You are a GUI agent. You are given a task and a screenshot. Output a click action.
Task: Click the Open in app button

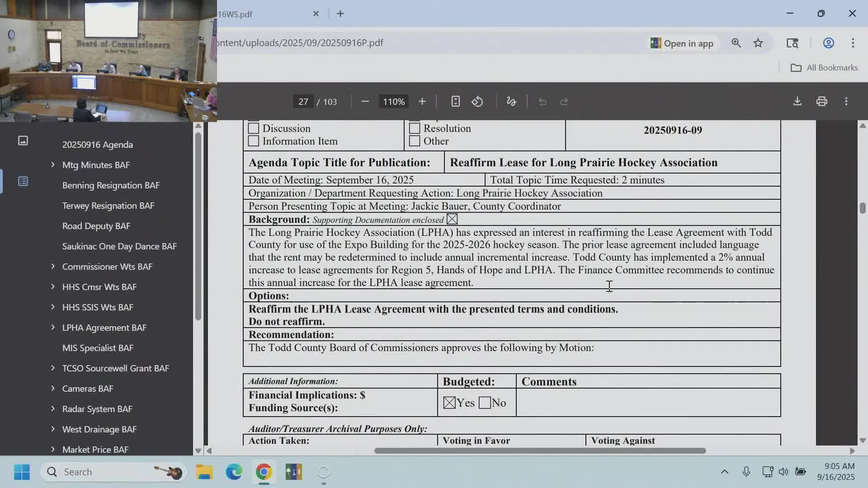pos(683,43)
